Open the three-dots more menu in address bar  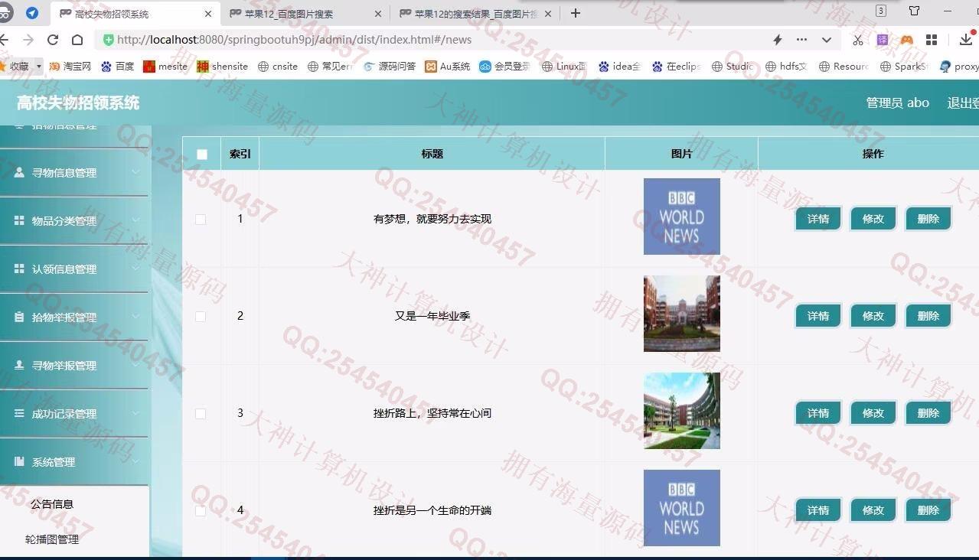pos(801,40)
